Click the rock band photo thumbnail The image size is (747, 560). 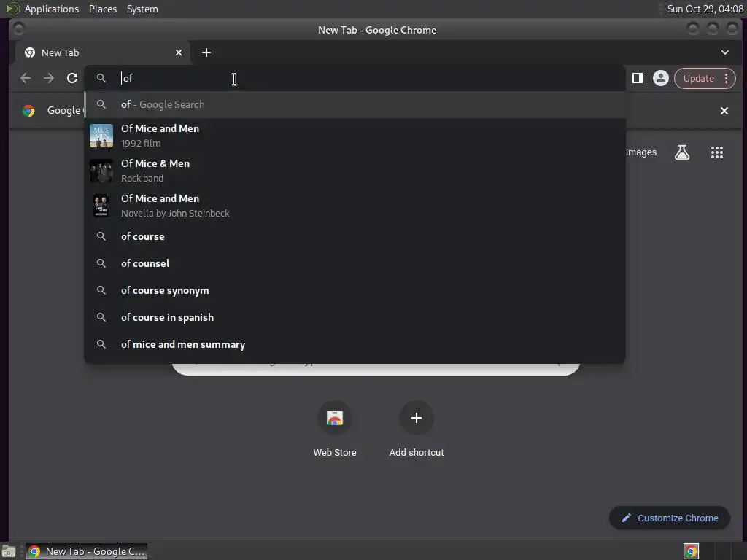click(x=101, y=171)
